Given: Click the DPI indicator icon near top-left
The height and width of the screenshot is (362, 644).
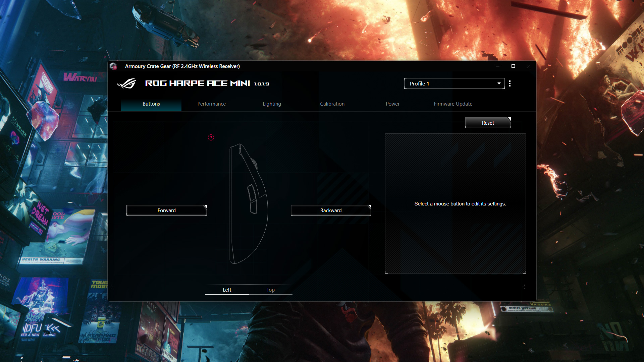Looking at the screenshot, I should point(211,137).
